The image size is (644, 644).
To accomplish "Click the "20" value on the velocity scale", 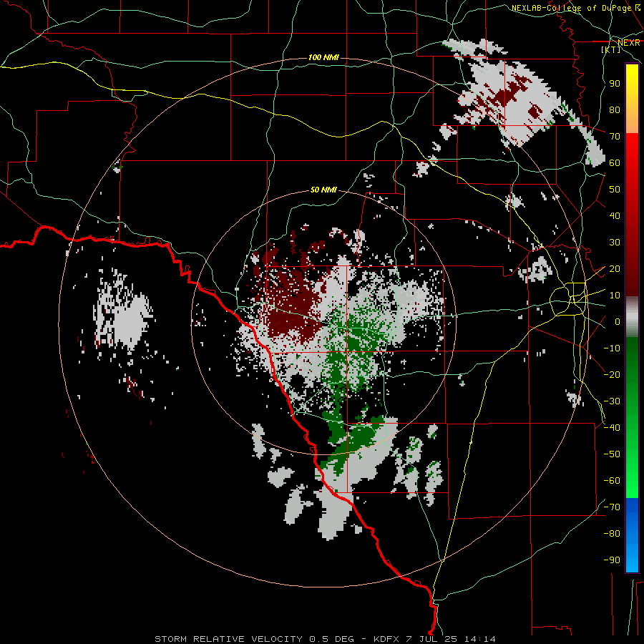I will tap(615, 269).
